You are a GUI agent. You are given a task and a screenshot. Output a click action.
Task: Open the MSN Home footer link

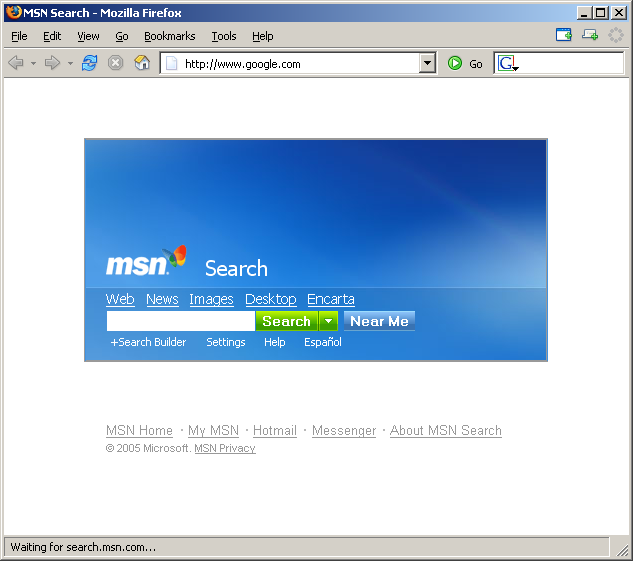(x=139, y=431)
